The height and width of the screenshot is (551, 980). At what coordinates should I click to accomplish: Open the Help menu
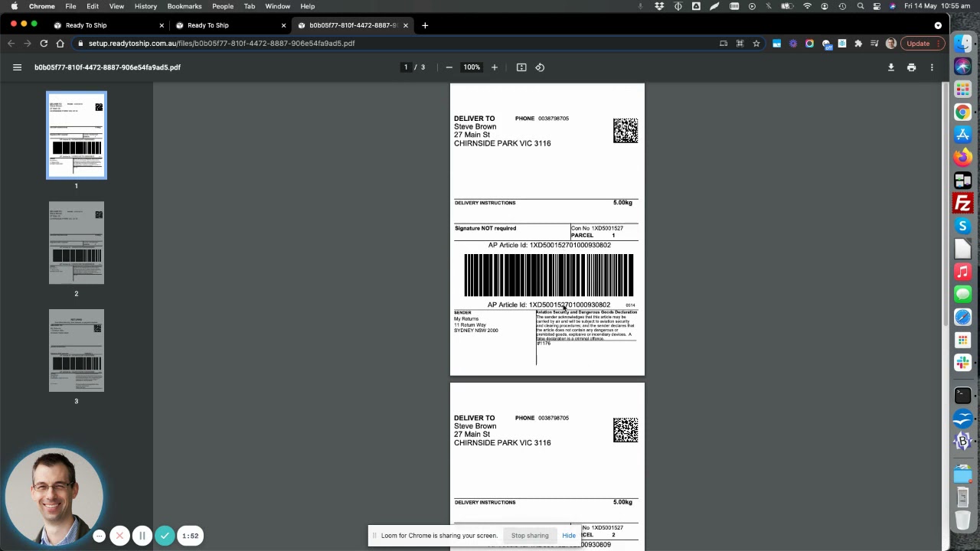[308, 6]
